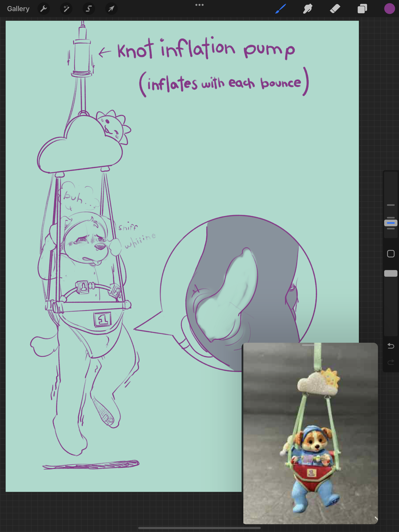Open the Layers panel
The image size is (399, 532).
click(x=362, y=9)
